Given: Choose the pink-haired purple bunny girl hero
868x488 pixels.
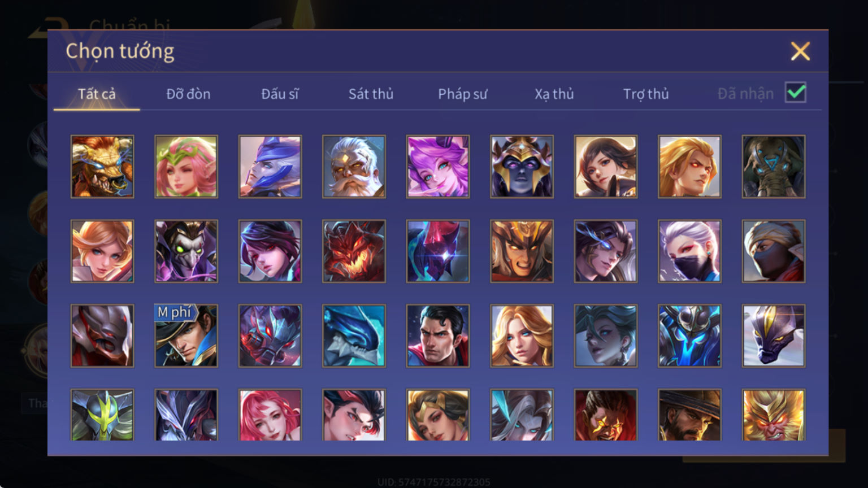Looking at the screenshot, I should tap(437, 167).
